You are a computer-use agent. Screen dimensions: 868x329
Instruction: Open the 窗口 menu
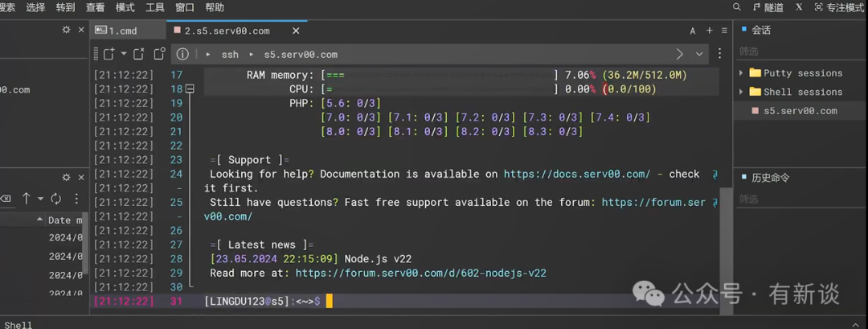185,7
